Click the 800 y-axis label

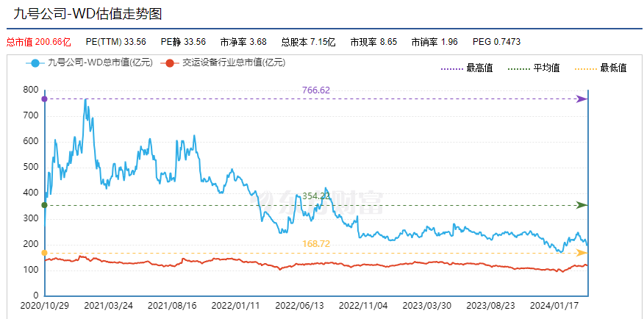tap(29, 90)
